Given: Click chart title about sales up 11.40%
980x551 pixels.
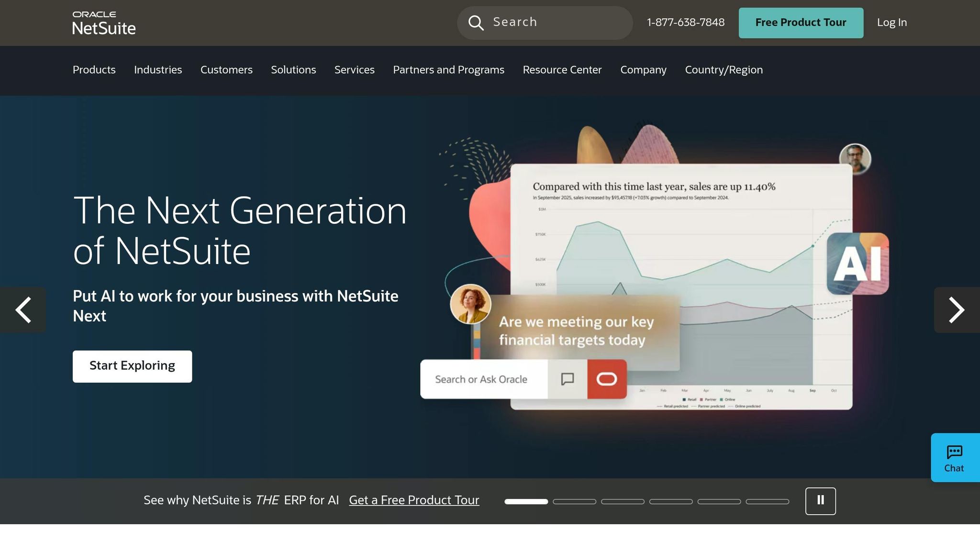Looking at the screenshot, I should (654, 187).
